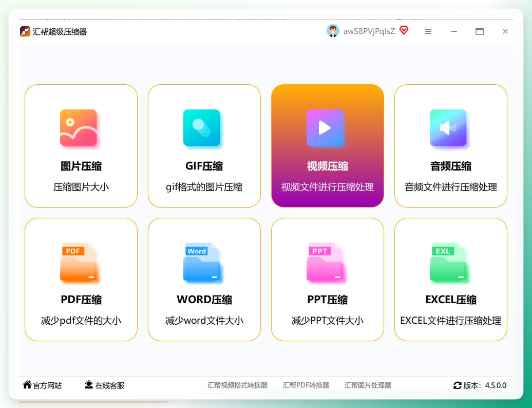Image resolution: width=532 pixels, height=408 pixels.
Task: Click the PDF folder icon
Action: pyautogui.click(x=79, y=262)
